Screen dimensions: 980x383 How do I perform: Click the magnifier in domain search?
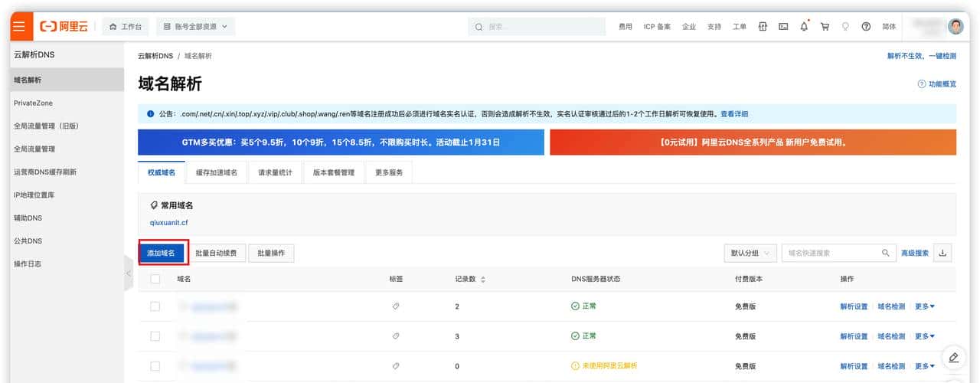click(886, 253)
